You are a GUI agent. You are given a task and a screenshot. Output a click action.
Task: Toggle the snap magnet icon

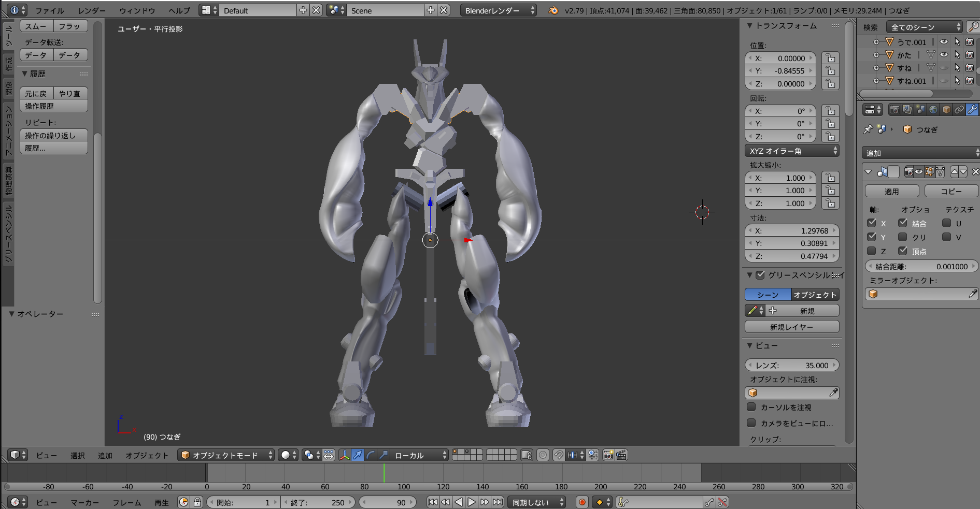click(x=559, y=455)
